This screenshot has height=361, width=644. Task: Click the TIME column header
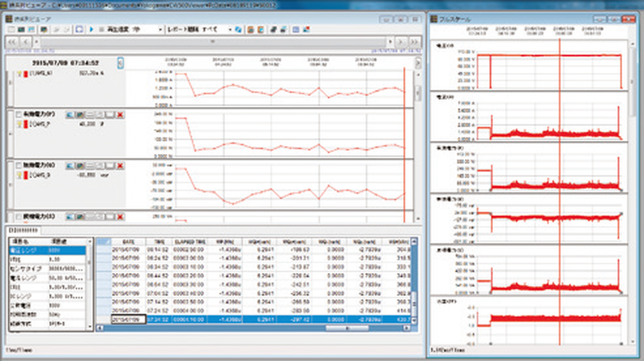[159, 242]
